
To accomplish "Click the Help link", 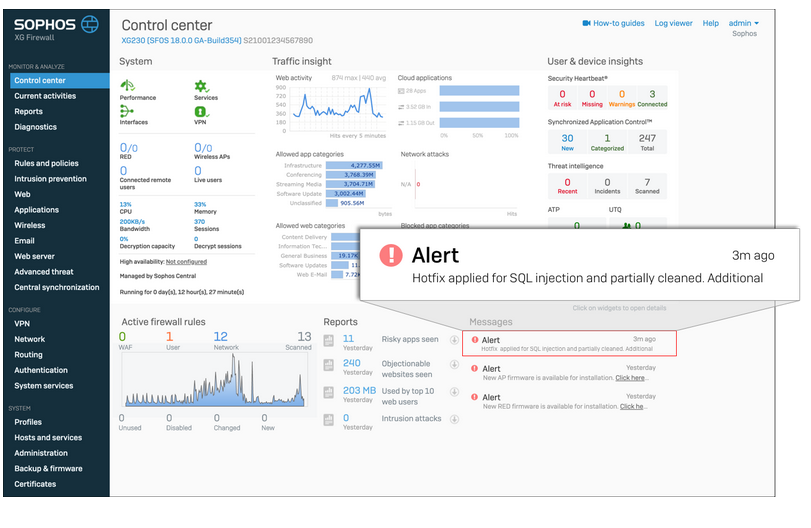I will click(x=711, y=23).
